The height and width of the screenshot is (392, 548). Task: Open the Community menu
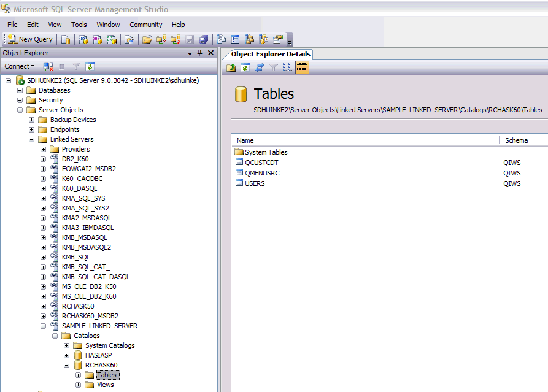pos(145,25)
